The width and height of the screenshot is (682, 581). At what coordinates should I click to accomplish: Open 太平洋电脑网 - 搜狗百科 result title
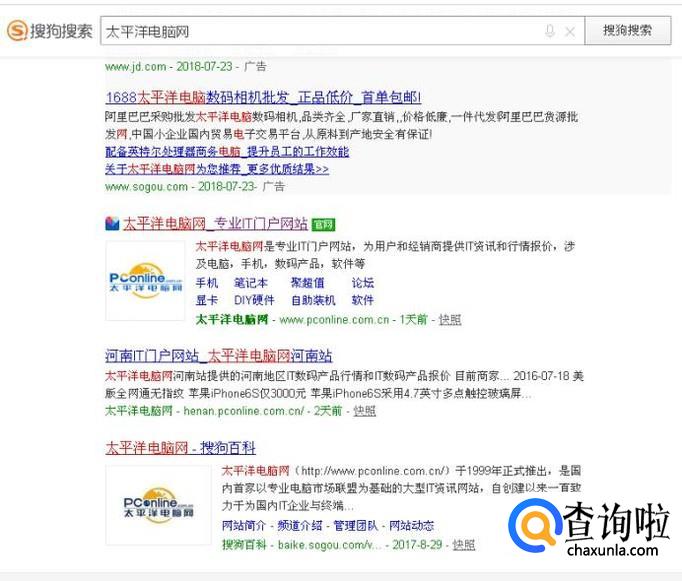point(180,447)
